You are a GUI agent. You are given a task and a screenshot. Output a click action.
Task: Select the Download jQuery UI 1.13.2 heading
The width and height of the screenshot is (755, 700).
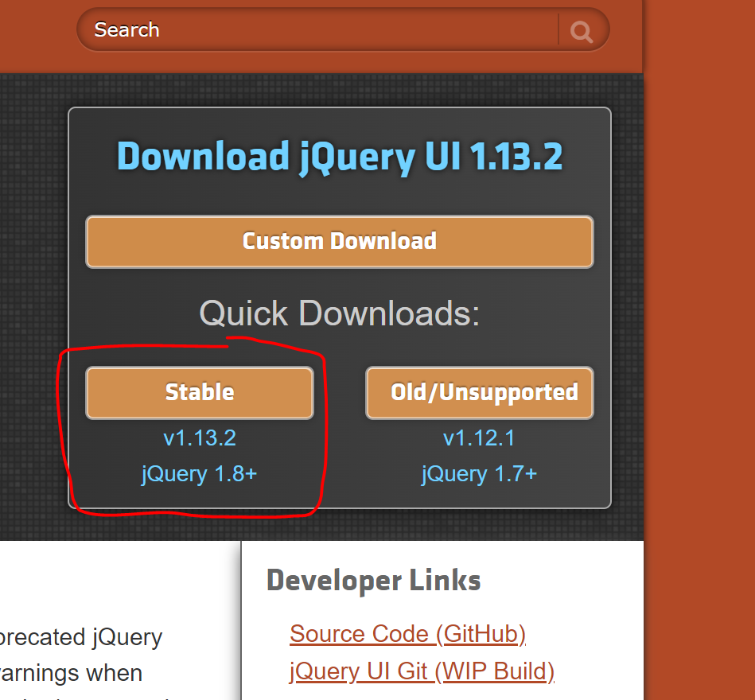point(340,157)
